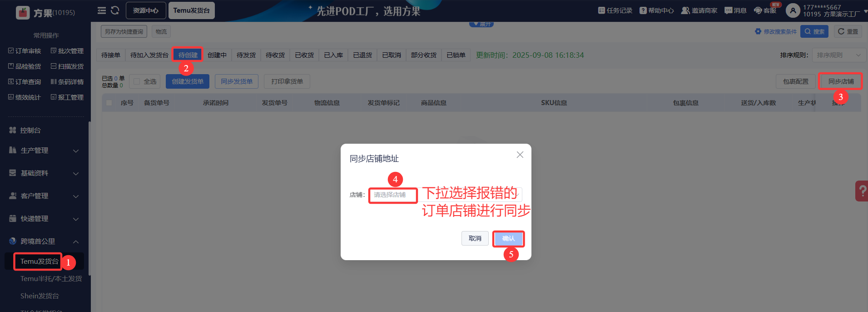The width and height of the screenshot is (868, 312).
Task: Open 批次管理 shortcut in common operations
Action: [67, 51]
